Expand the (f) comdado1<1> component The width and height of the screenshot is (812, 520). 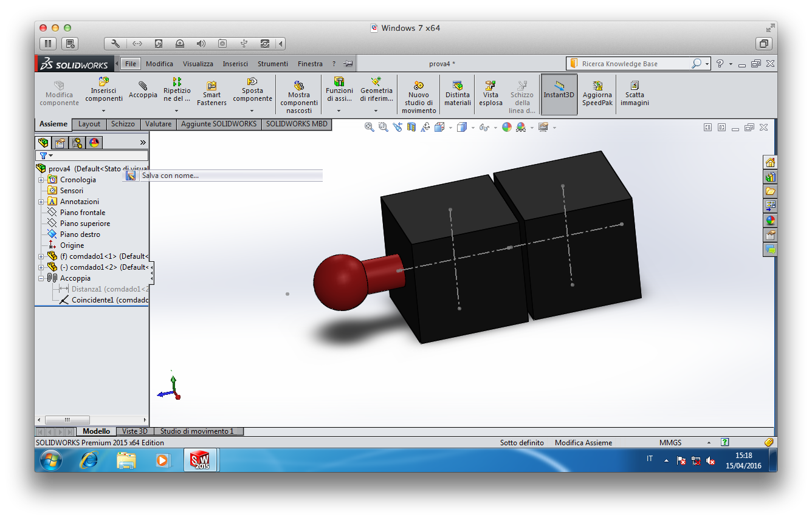coord(41,256)
